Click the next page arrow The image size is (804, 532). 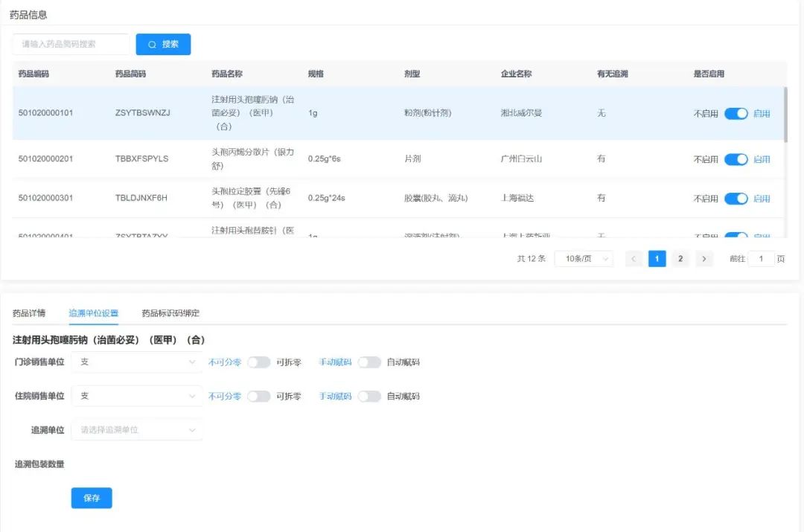[704, 259]
